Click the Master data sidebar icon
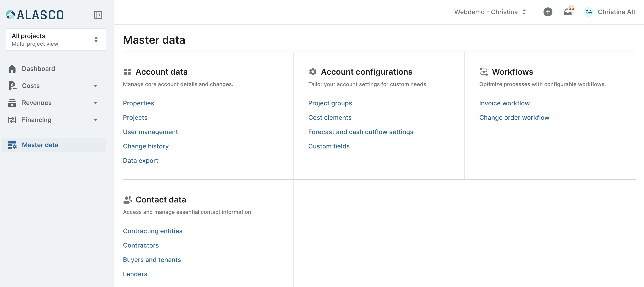Viewport: 644px width, 287px height. click(x=12, y=145)
